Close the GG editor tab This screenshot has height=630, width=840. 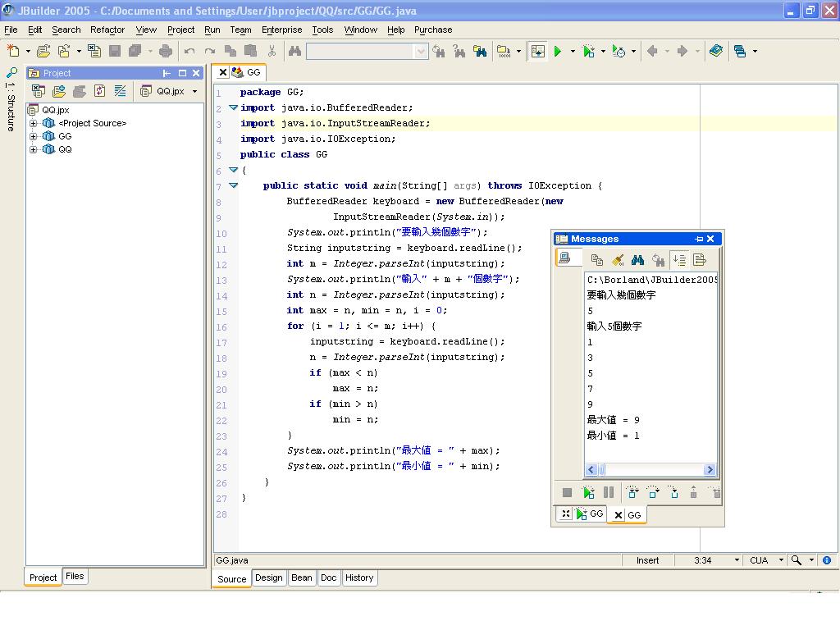click(223, 72)
